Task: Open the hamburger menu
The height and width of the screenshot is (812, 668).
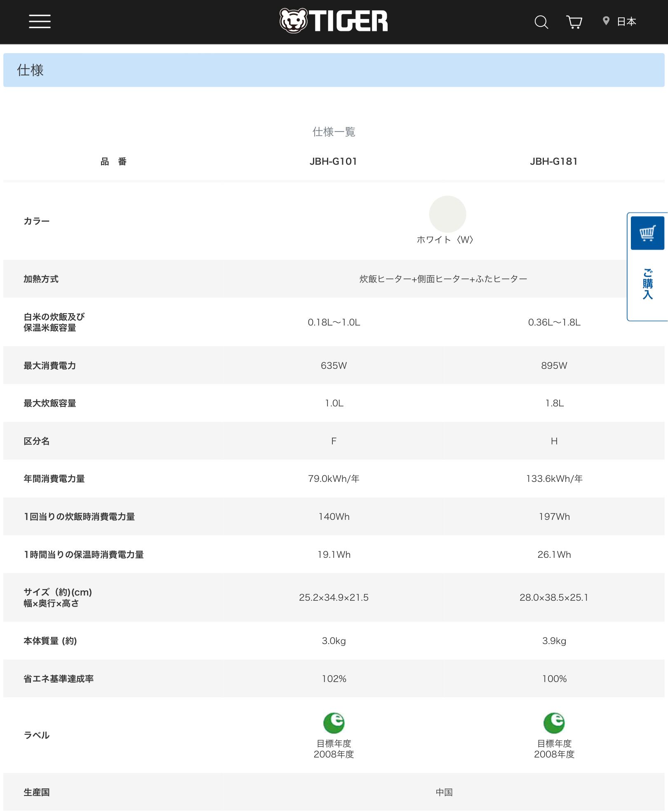Action: [40, 21]
